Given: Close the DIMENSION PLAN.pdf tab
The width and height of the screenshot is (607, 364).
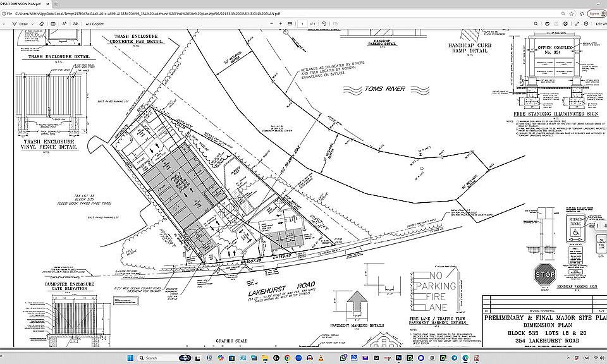Looking at the screenshot, I should pyautogui.click(x=48, y=4).
